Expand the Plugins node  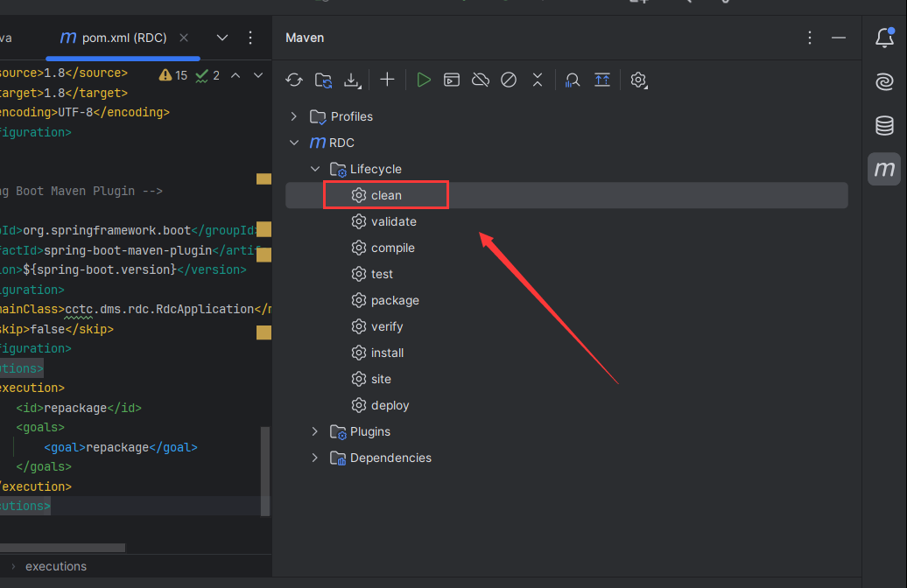(x=315, y=431)
